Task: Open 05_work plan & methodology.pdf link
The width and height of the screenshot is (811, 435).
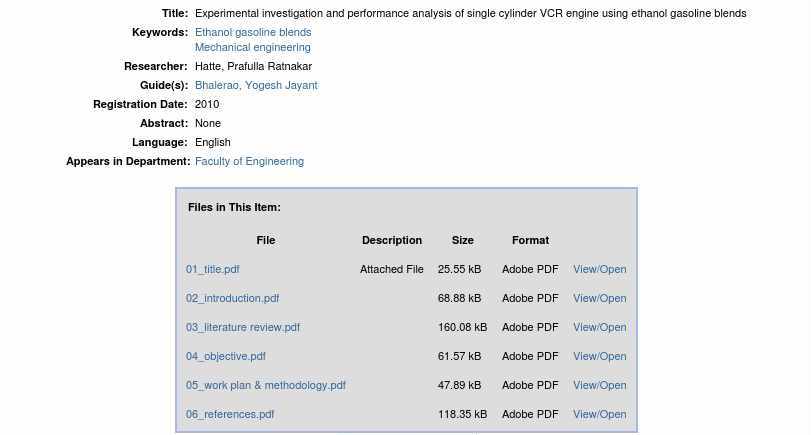Action: point(265,385)
